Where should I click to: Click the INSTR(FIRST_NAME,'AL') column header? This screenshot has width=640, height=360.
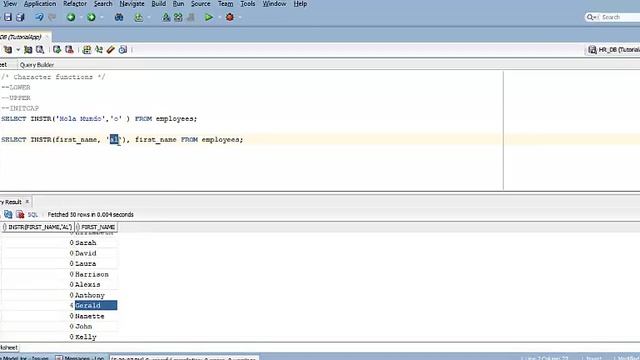[38, 227]
